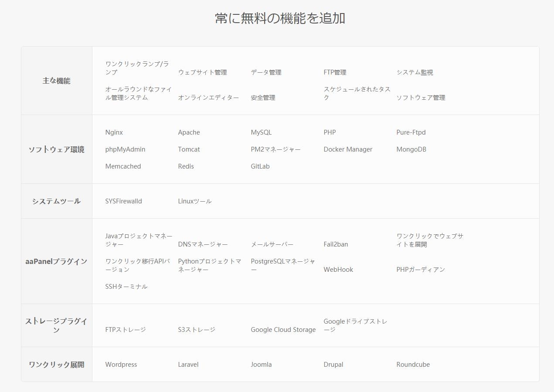The height and width of the screenshot is (392, 554).
Task: Click the MongoDB entry
Action: (x=410, y=149)
